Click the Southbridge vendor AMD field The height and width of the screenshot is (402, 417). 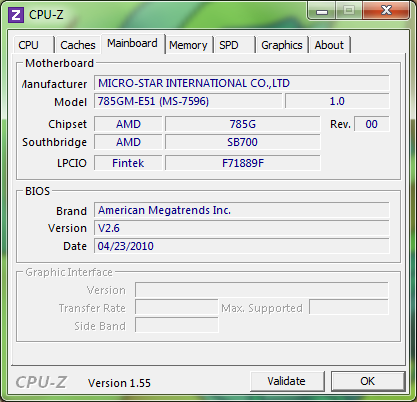[128, 142]
